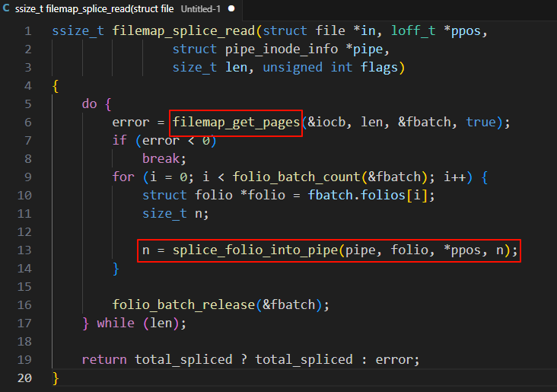This screenshot has width=557, height=392.
Task: Click '&iocb' argument on line 6
Action: click(x=326, y=123)
